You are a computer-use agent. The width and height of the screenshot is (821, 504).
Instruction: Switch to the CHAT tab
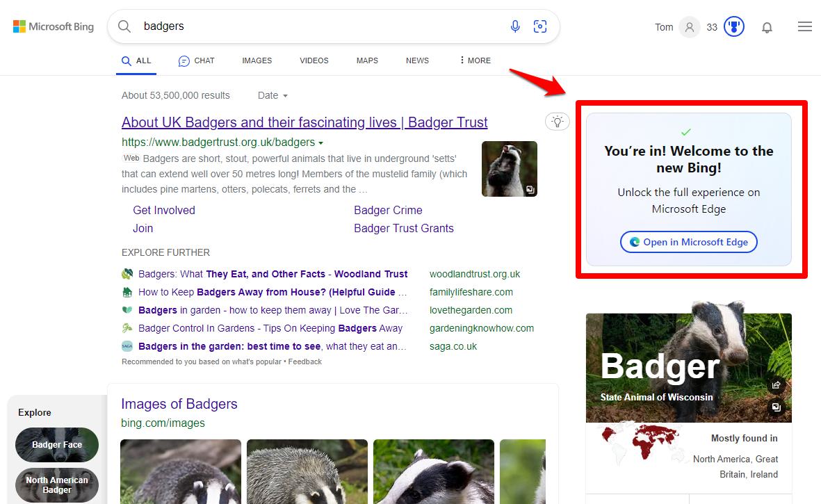click(x=196, y=60)
